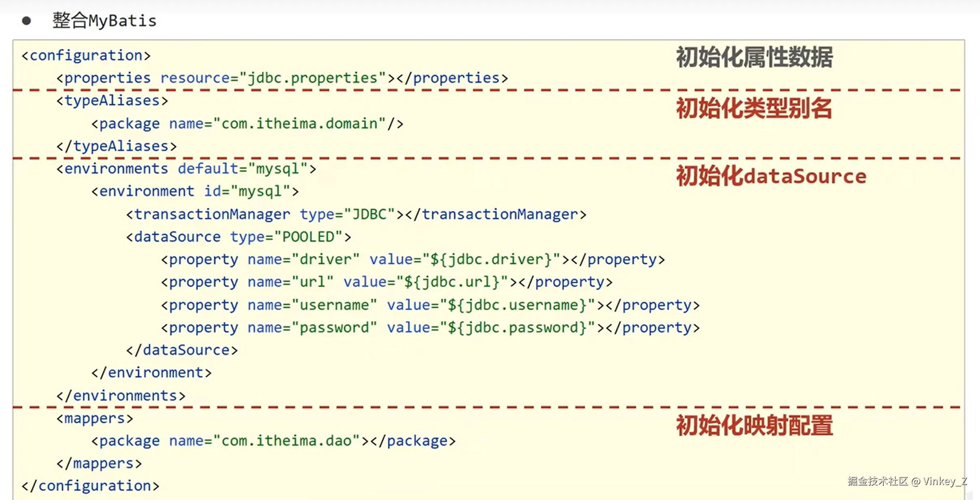This screenshot has height=500, width=980.
Task: Click the 初始化映射配置 red label
Action: (x=754, y=426)
